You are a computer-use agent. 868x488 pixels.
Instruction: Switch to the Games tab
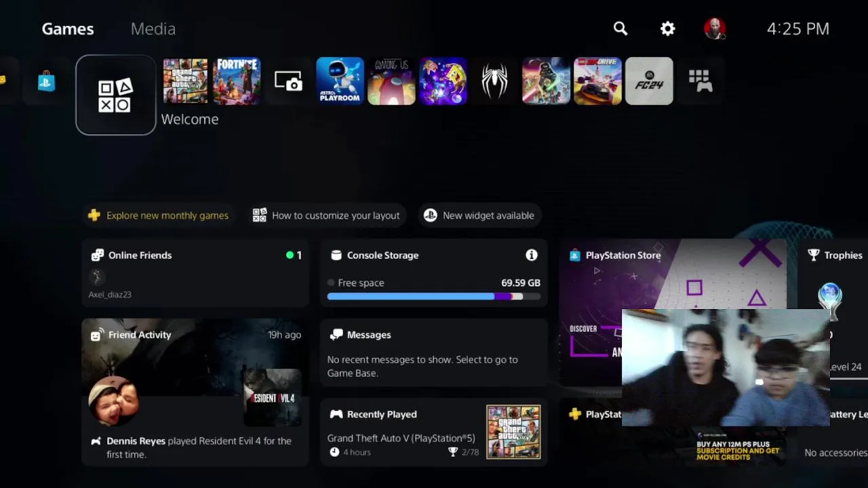(x=68, y=28)
